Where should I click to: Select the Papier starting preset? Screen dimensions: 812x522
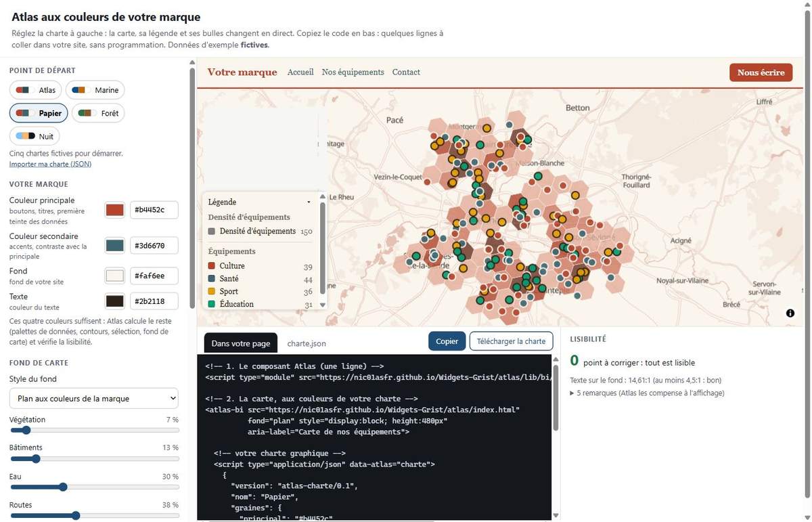coord(39,113)
